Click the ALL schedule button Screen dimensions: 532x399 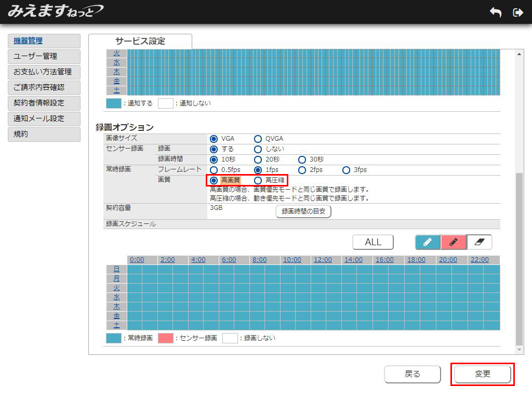point(373,242)
